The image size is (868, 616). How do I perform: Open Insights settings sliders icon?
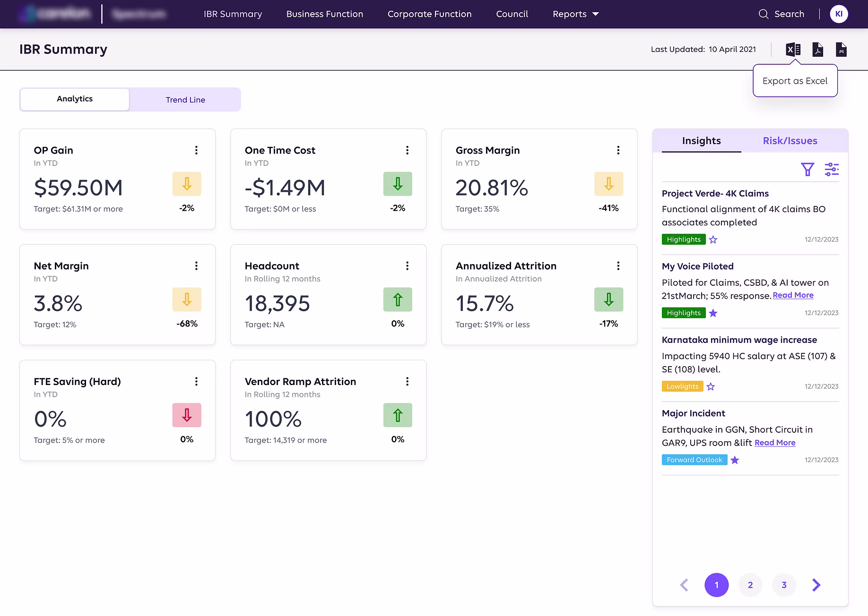tap(832, 169)
